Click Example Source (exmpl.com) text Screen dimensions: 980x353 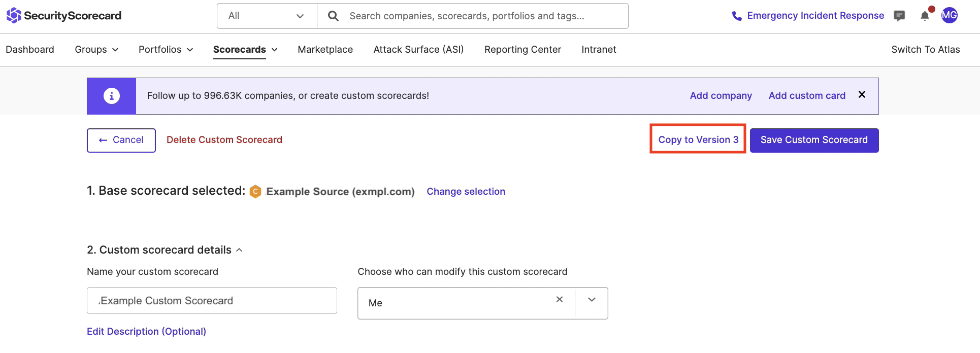click(340, 192)
